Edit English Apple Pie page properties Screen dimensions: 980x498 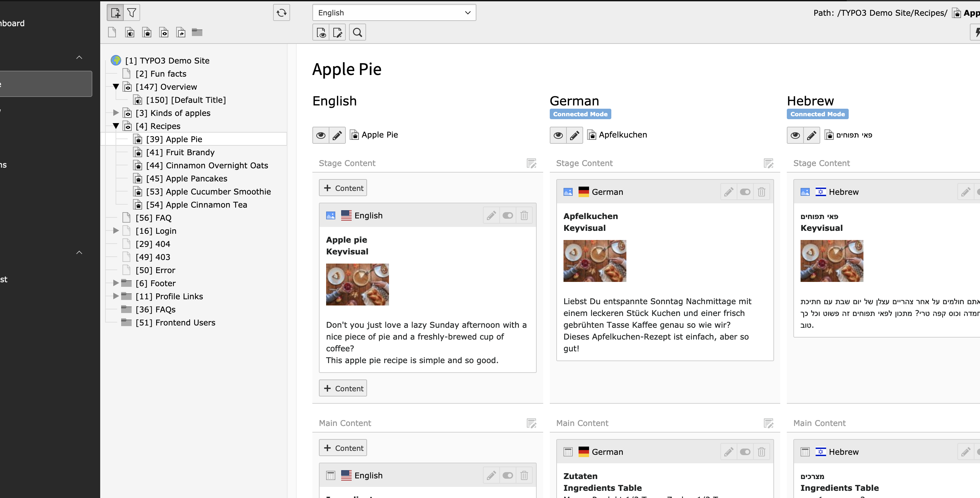click(x=338, y=135)
